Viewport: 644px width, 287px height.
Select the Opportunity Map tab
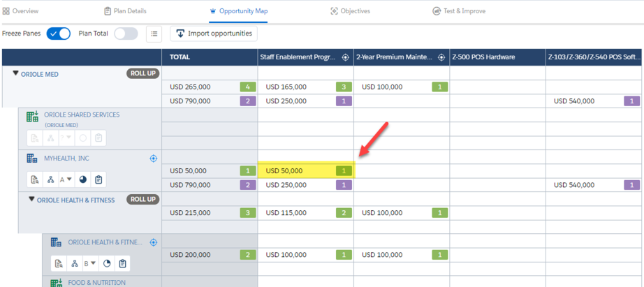(x=239, y=11)
